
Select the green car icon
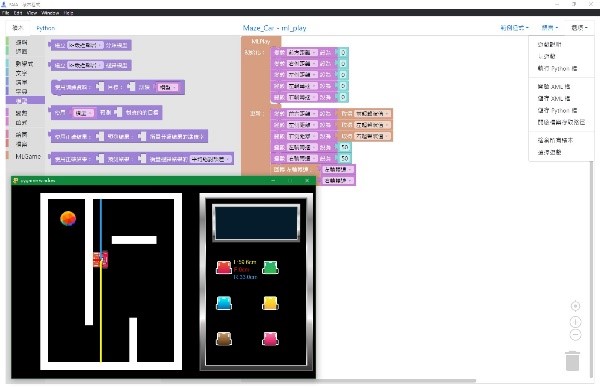pyautogui.click(x=270, y=267)
